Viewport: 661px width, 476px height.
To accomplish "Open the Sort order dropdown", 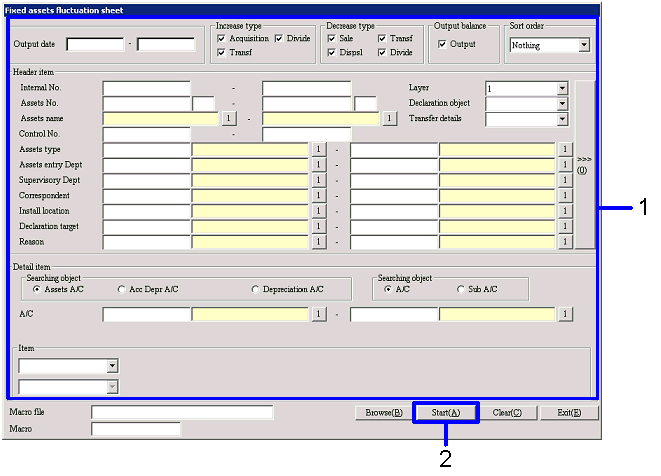I will coord(584,45).
